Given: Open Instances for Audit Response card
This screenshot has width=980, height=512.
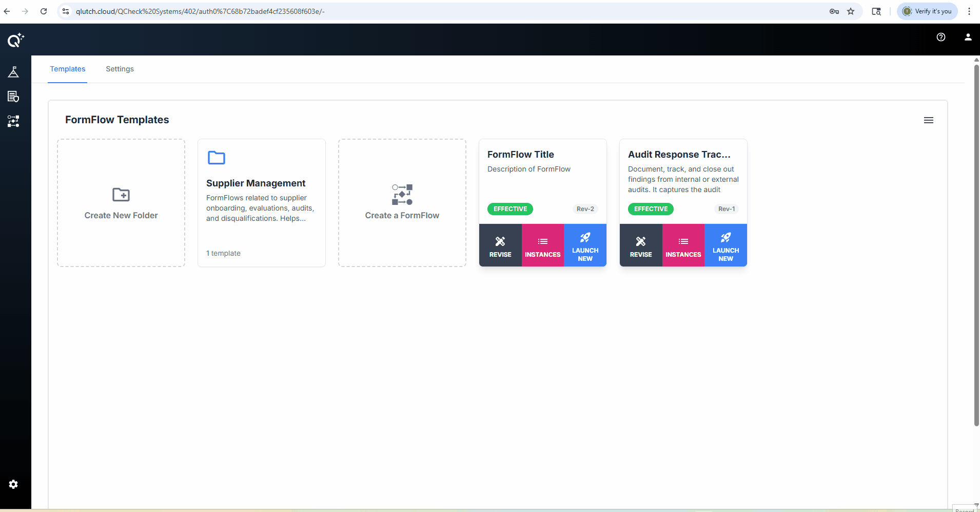Looking at the screenshot, I should [x=683, y=245].
